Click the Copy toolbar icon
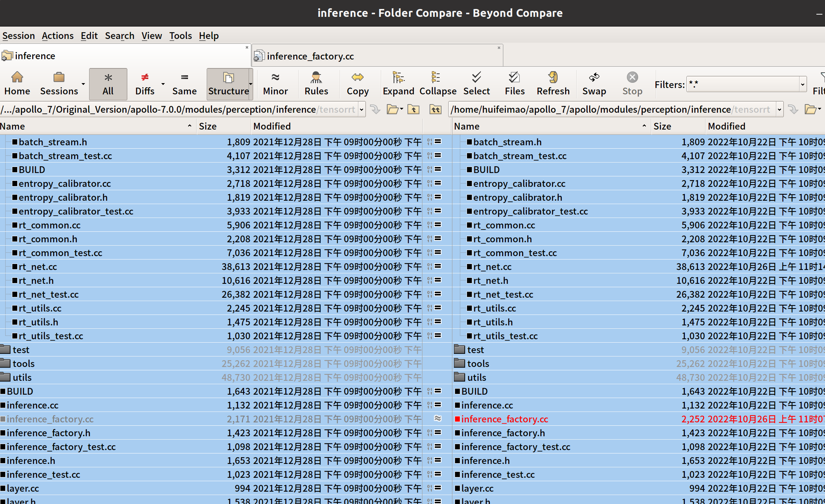The height and width of the screenshot is (504, 825). click(x=356, y=82)
